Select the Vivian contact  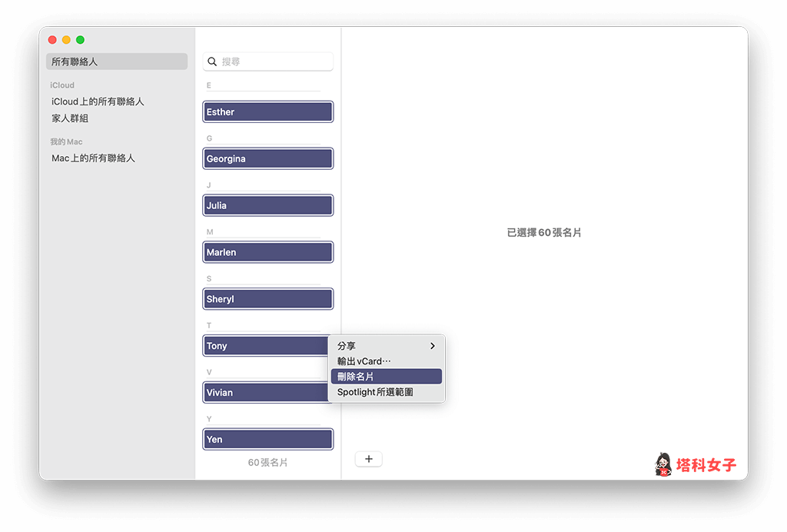(x=265, y=393)
